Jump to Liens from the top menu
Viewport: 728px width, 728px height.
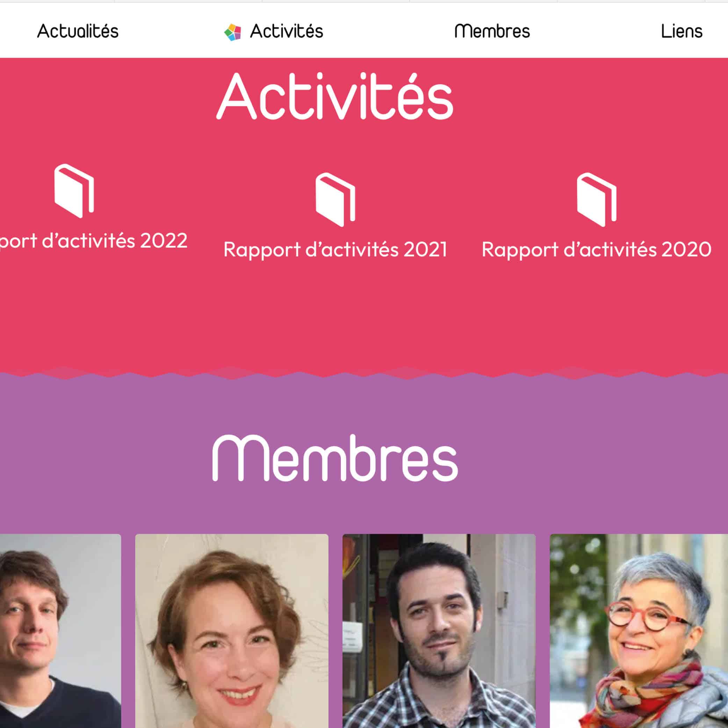(x=681, y=31)
